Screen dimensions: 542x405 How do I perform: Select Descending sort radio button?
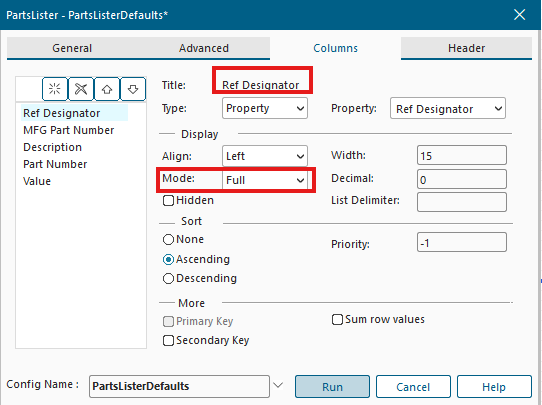pos(168,279)
